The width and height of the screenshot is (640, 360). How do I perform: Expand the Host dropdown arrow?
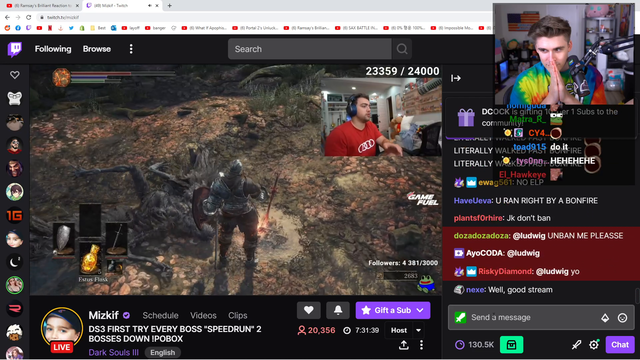418,330
